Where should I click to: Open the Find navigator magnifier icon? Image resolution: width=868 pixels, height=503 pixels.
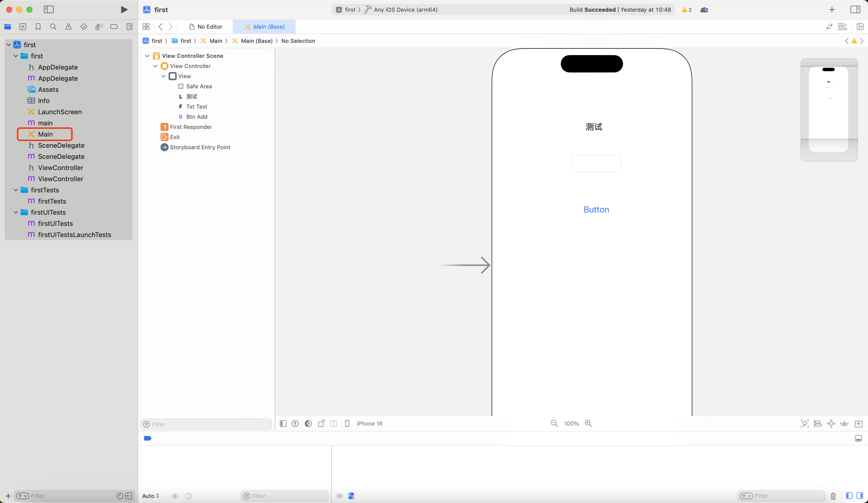click(53, 27)
